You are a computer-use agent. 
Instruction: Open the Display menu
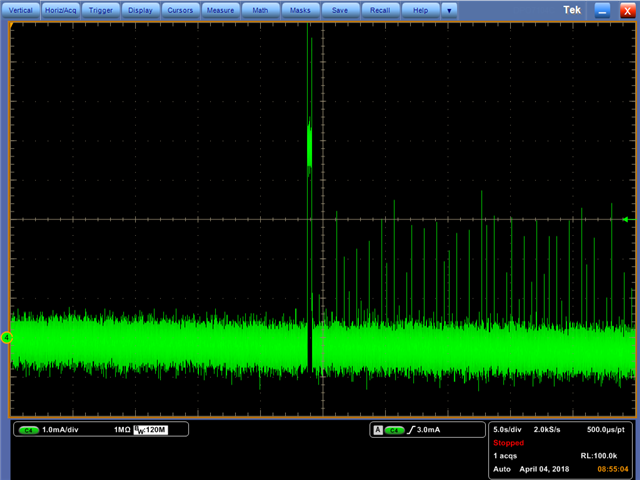pos(140,10)
